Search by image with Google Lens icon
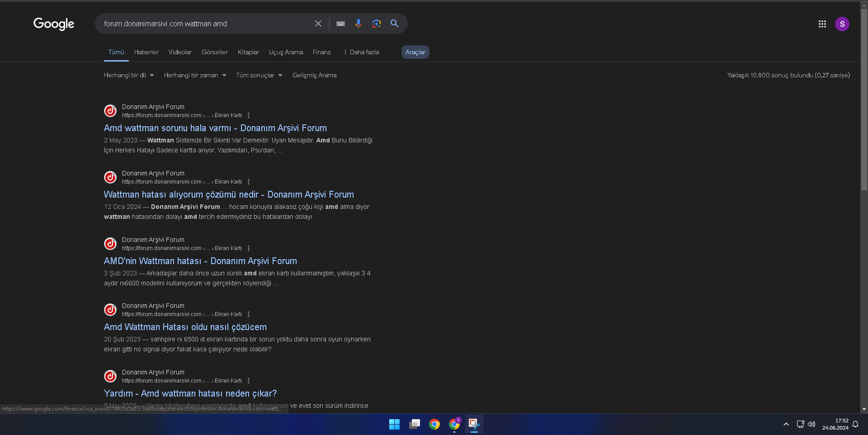The width and height of the screenshot is (868, 435). coord(377,24)
